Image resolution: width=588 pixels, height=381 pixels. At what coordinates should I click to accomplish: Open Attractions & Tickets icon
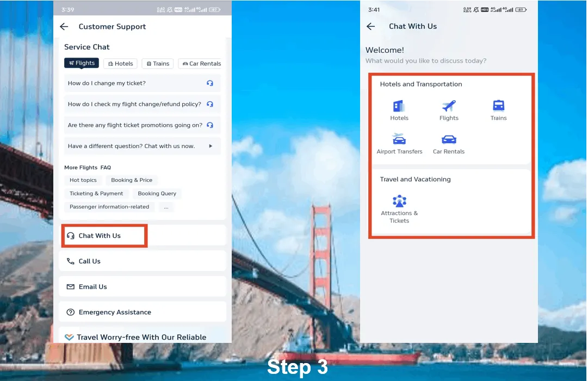[x=399, y=201]
